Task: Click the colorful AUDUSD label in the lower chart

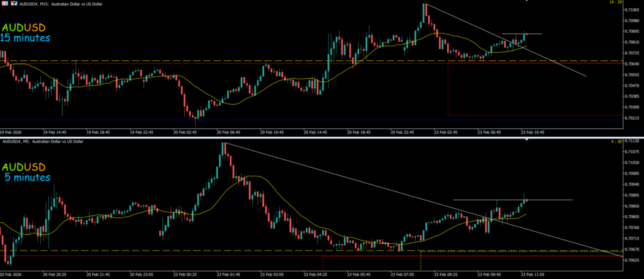Action: tap(25, 167)
